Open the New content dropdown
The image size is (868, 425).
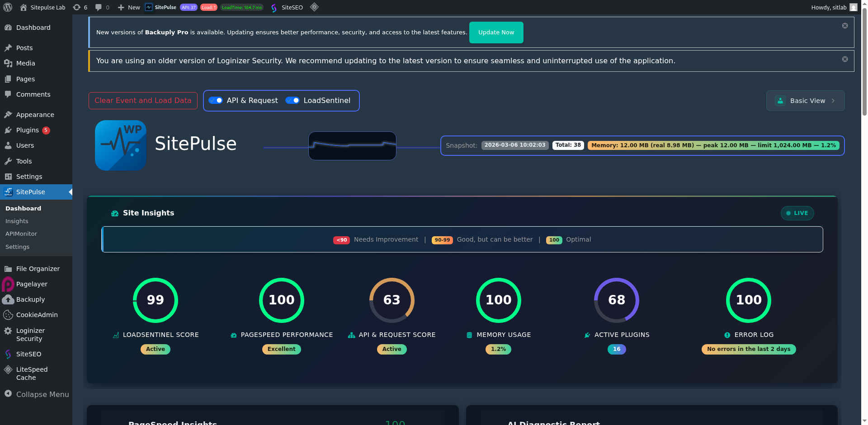coord(129,7)
